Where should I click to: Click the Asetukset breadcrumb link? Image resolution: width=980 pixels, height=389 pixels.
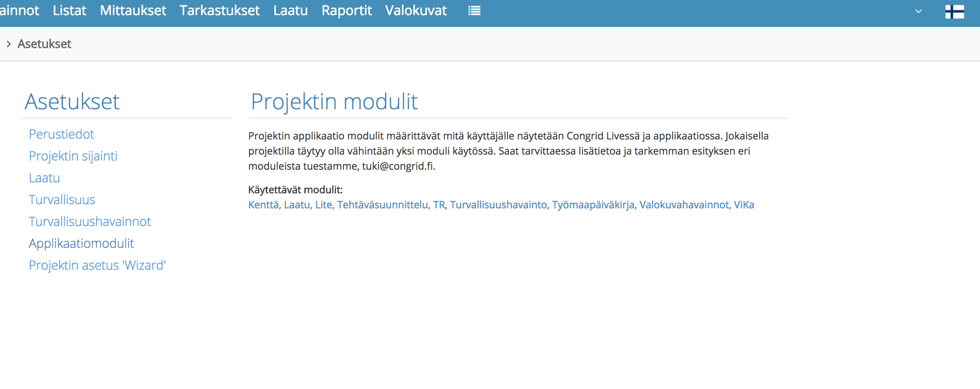pyautogui.click(x=45, y=44)
